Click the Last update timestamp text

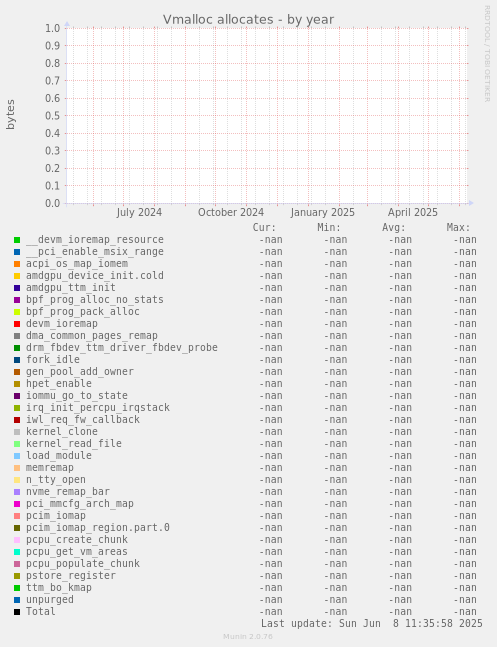[372, 623]
